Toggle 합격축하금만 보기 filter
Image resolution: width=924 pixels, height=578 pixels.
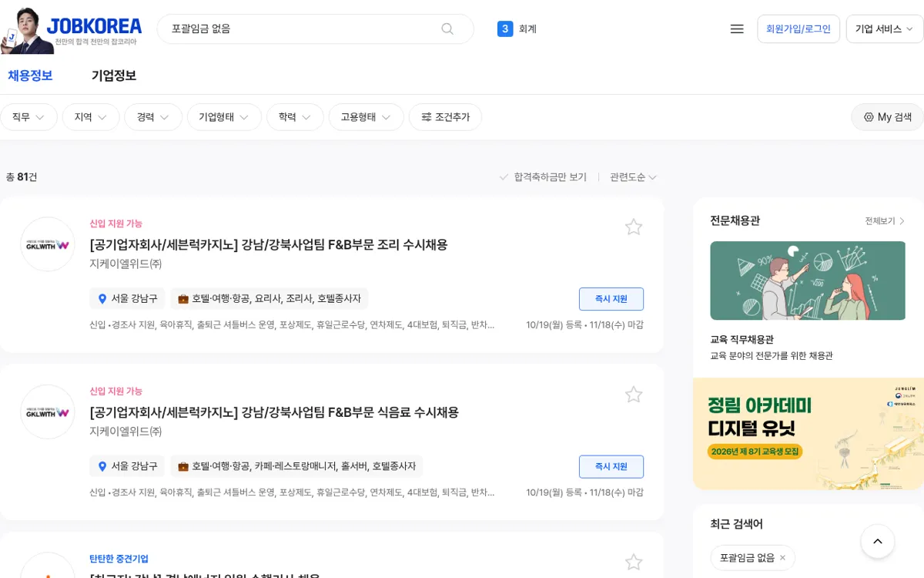[x=543, y=177]
